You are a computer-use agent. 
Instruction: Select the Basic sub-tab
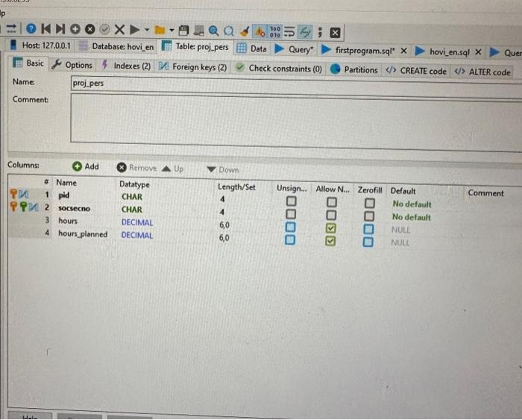coord(29,63)
